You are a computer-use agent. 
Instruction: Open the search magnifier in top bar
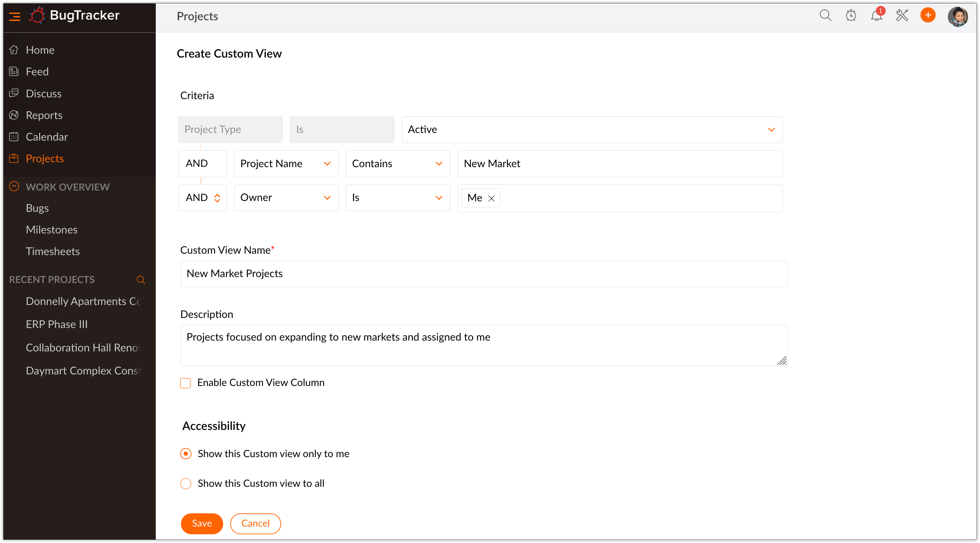click(825, 16)
